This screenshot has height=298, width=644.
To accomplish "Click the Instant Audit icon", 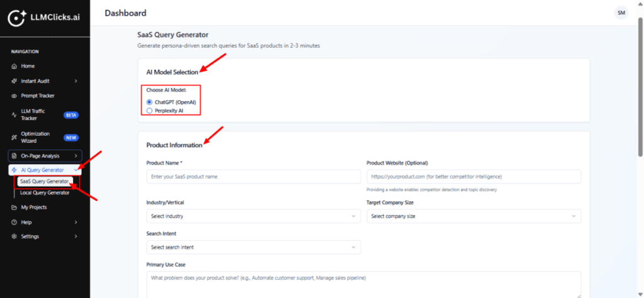I will pos(14,81).
